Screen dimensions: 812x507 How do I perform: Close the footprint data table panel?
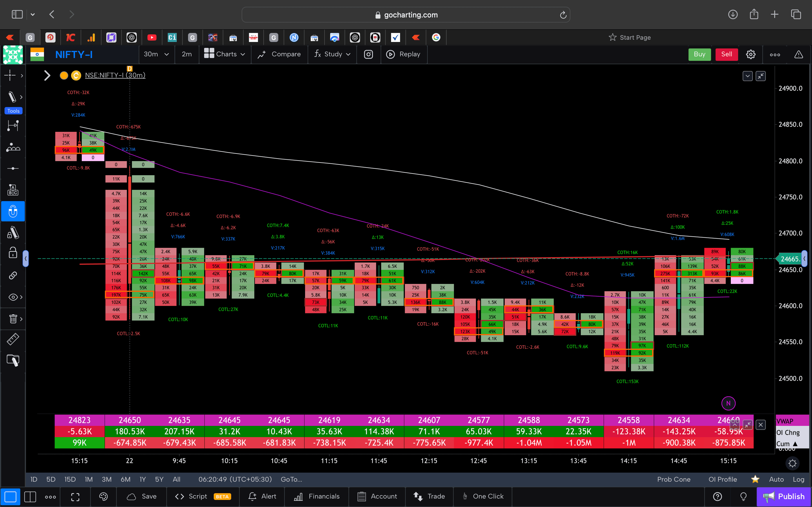point(761,424)
